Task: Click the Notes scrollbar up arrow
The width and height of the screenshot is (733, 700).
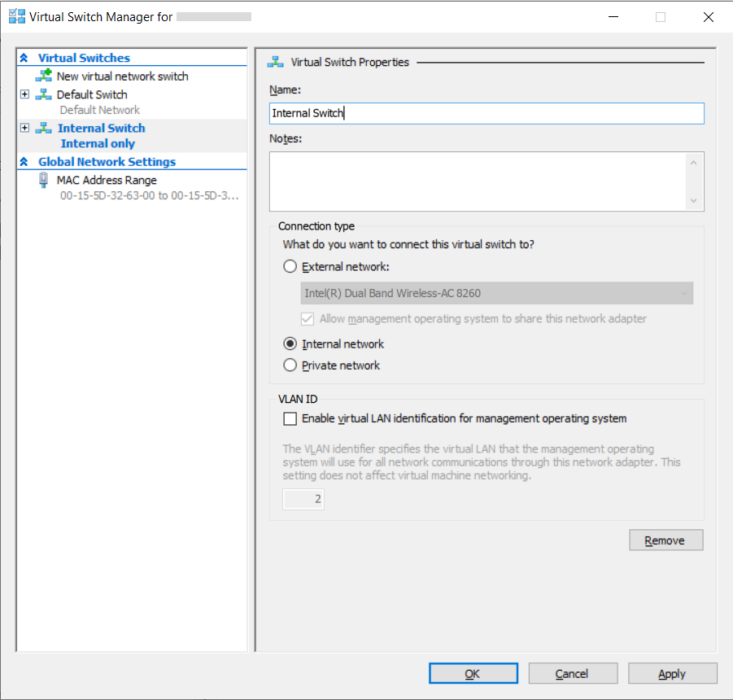Action: pos(694,163)
